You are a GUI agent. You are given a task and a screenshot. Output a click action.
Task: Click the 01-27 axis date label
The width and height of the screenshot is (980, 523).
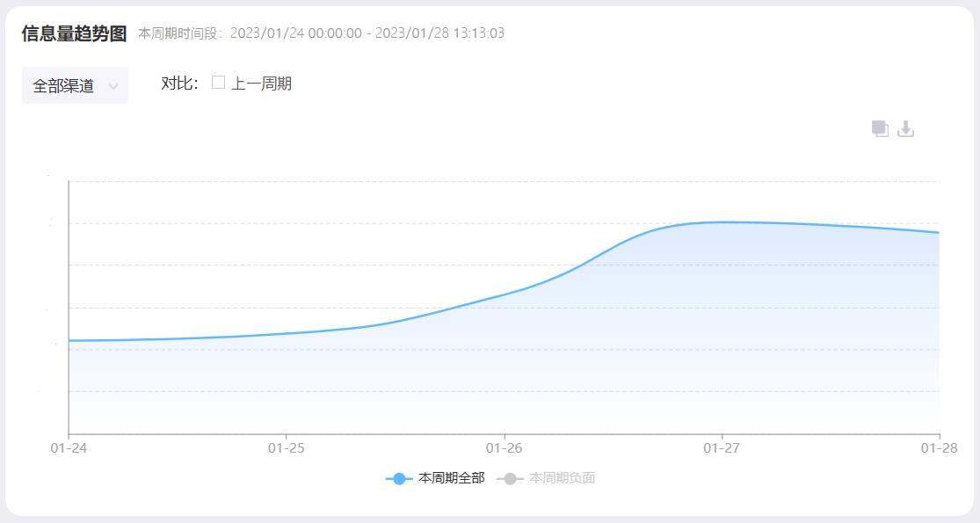(x=722, y=448)
